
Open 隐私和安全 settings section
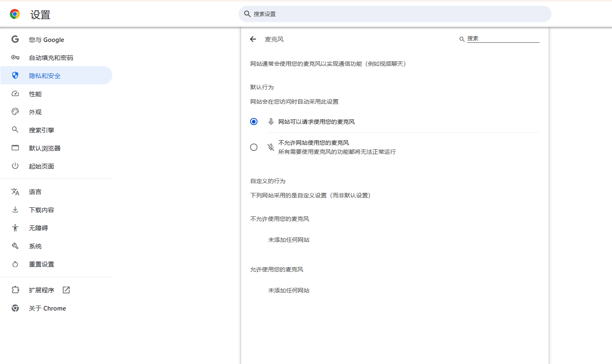coord(56,75)
